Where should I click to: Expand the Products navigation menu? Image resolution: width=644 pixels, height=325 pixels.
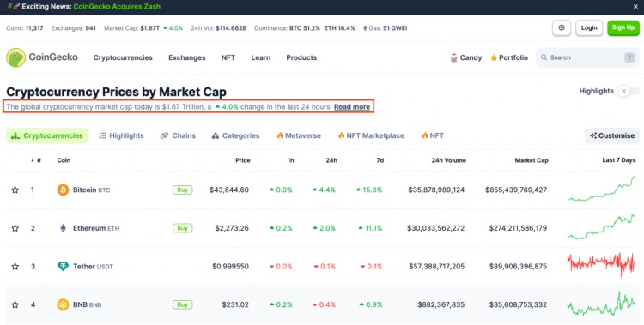[301, 57]
